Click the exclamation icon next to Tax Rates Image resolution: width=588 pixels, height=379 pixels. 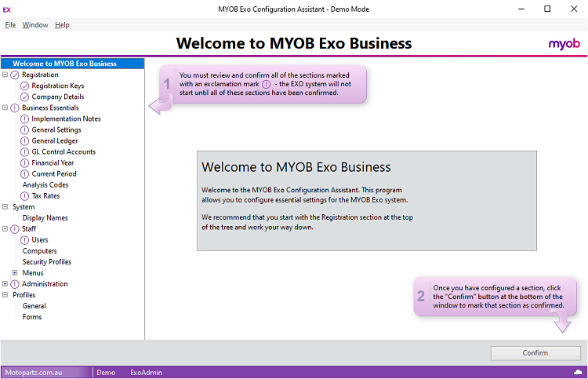(x=24, y=196)
